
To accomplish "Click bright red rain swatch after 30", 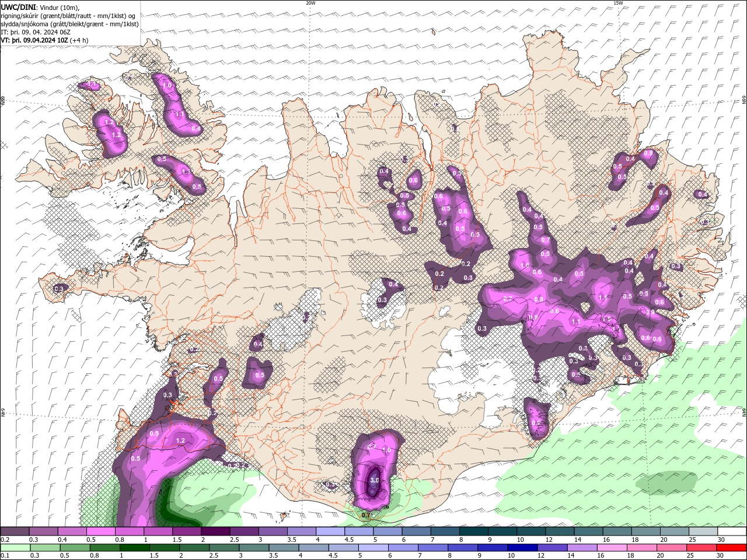I will tap(732, 548).
